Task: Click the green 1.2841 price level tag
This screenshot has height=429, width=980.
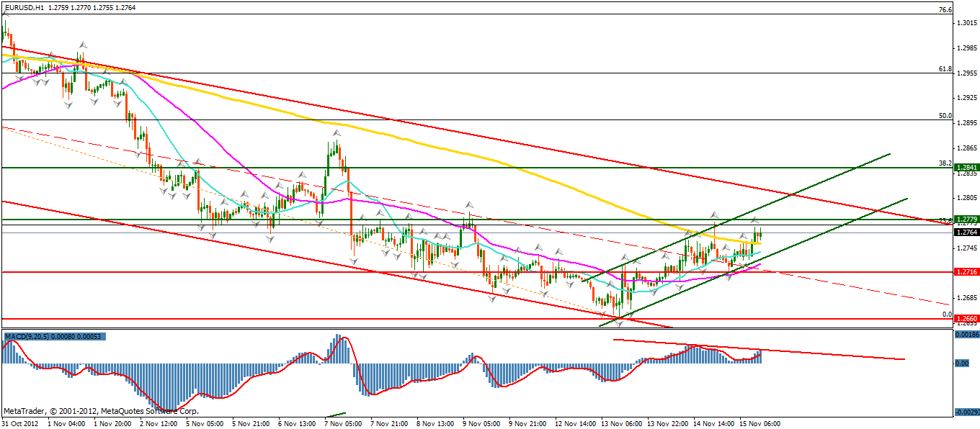Action: pos(966,167)
